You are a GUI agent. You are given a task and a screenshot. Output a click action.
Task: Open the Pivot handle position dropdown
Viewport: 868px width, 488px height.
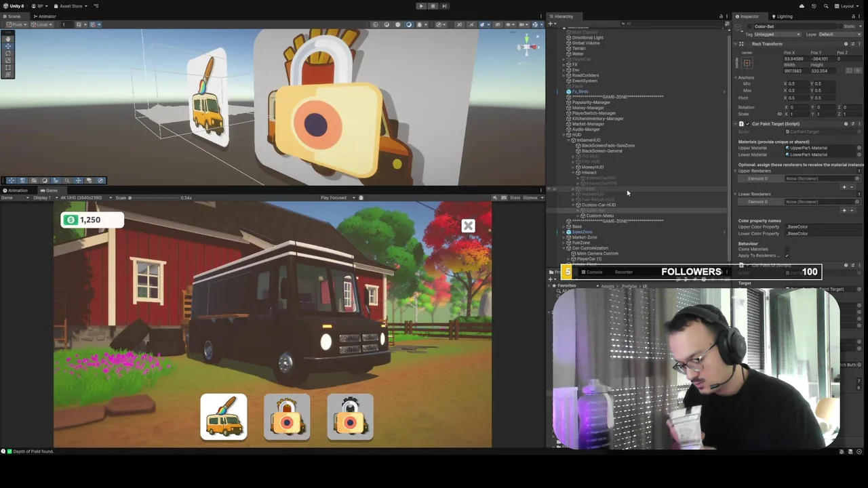click(x=17, y=24)
